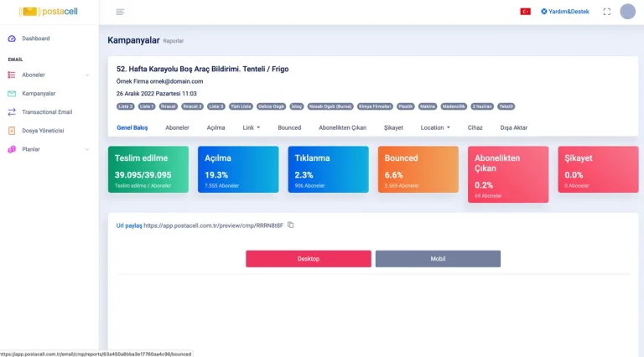This screenshot has width=644, height=357.
Task: Expand the Aboneler sidebar menu
Action: tap(87, 75)
